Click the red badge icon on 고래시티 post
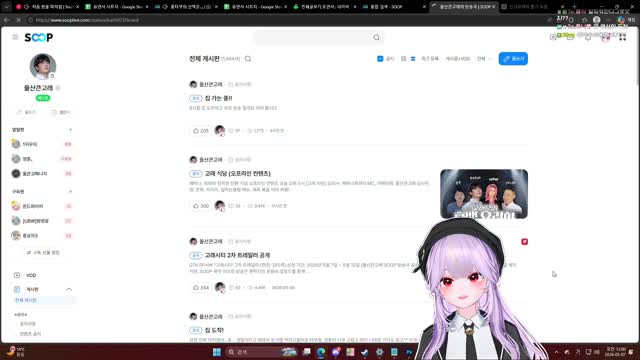Viewport: 640px width, 360px height. tap(524, 242)
